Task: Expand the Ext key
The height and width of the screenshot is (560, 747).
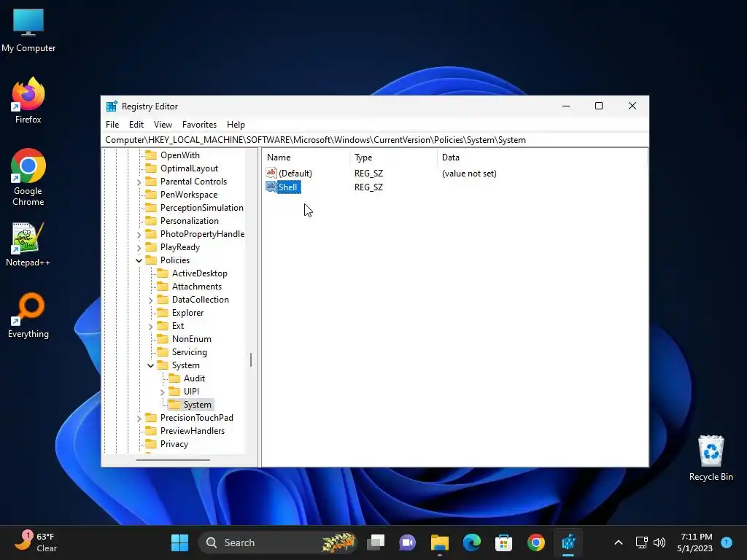Action: (150, 326)
